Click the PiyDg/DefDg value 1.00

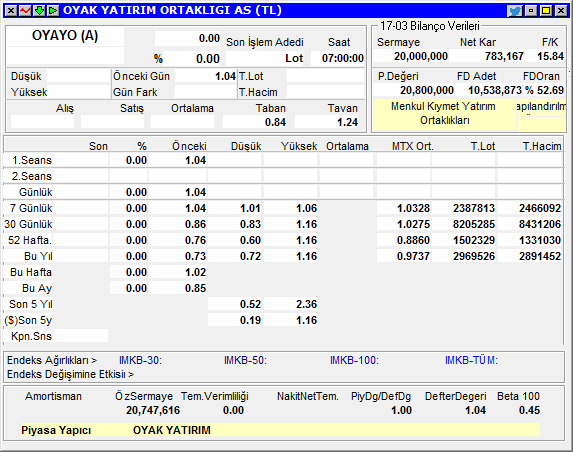401,410
